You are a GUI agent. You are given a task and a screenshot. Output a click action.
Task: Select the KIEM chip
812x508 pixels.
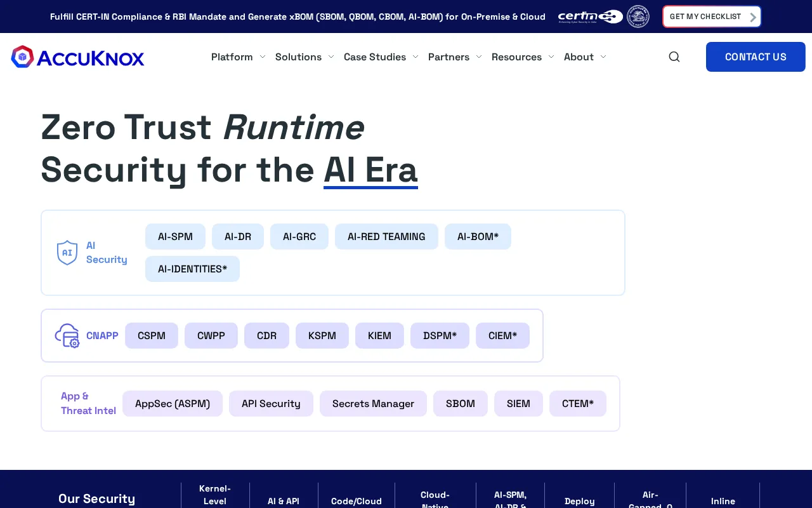(379, 336)
